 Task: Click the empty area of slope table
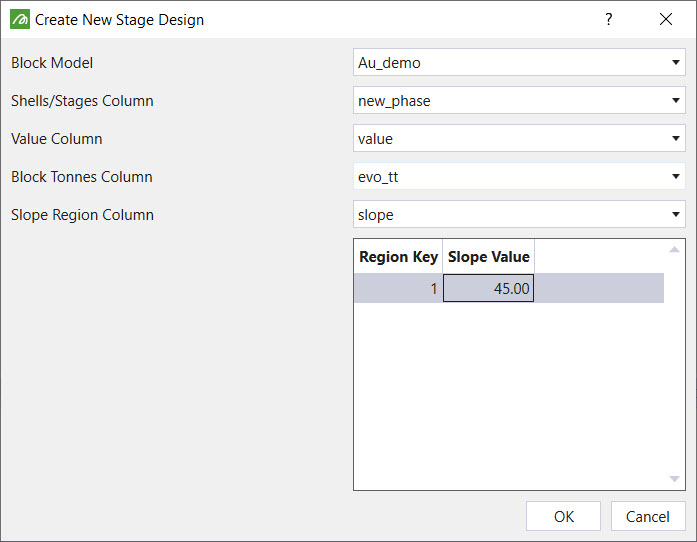510,400
